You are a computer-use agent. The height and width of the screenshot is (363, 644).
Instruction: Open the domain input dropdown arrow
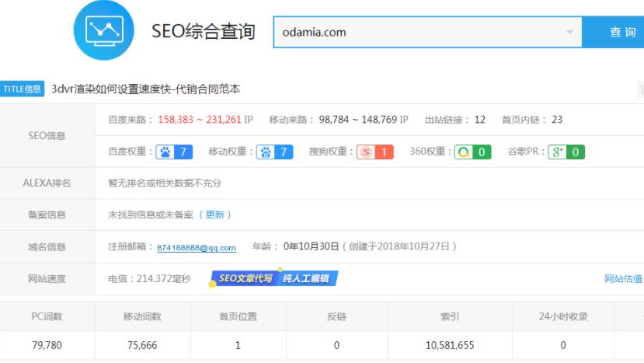[570, 33]
